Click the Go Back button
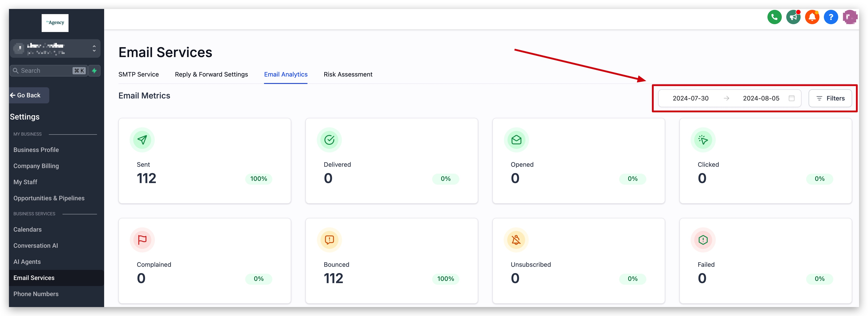 click(29, 95)
